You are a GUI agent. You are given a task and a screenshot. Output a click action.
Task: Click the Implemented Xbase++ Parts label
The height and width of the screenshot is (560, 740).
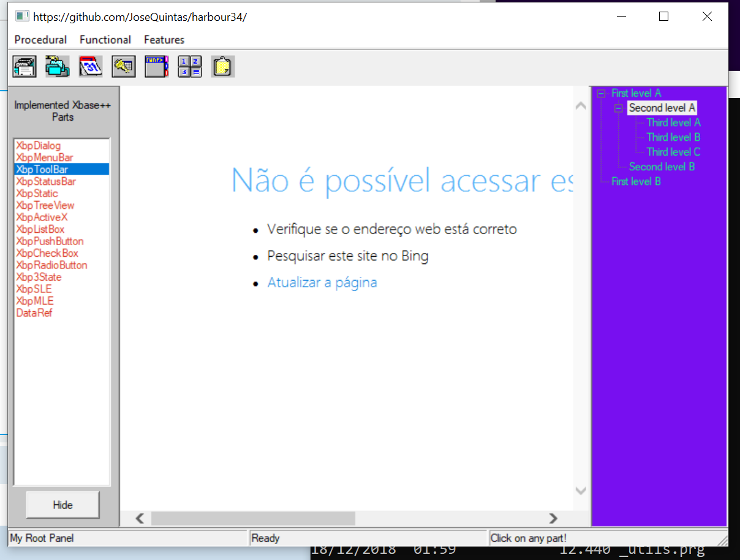pyautogui.click(x=62, y=111)
